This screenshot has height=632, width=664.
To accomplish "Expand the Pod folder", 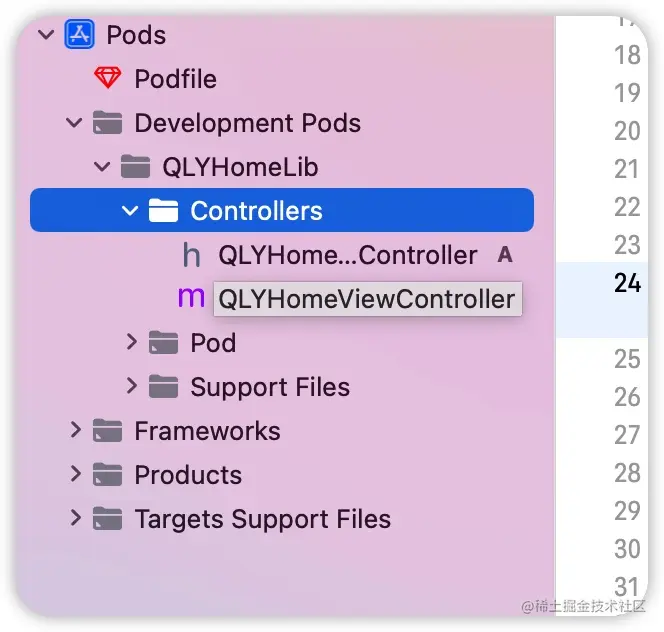I will [x=132, y=342].
